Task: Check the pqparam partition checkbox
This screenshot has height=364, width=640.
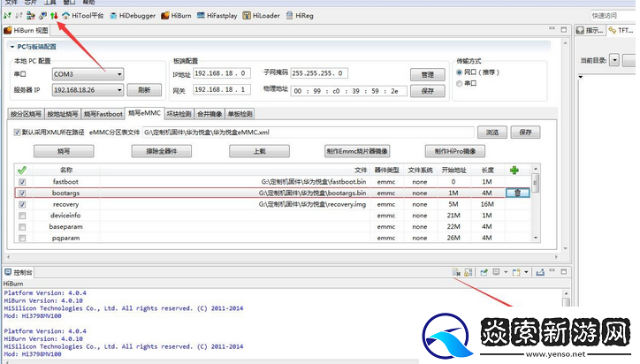Action: (x=22, y=238)
